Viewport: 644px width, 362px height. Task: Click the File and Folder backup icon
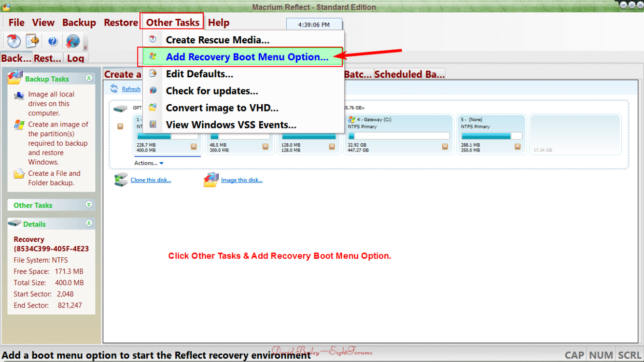tap(19, 174)
